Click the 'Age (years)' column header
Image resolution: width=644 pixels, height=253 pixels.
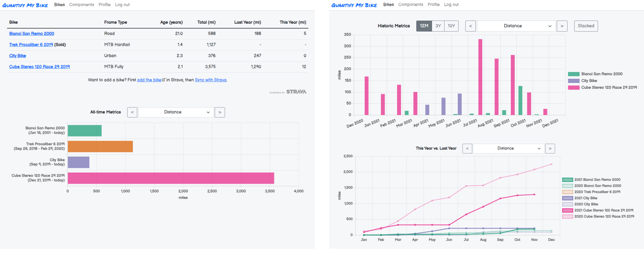(171, 22)
